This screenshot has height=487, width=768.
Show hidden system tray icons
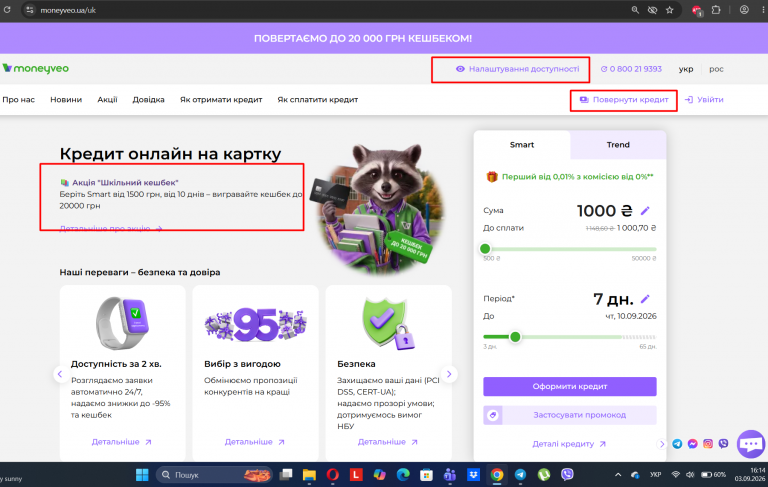point(618,475)
